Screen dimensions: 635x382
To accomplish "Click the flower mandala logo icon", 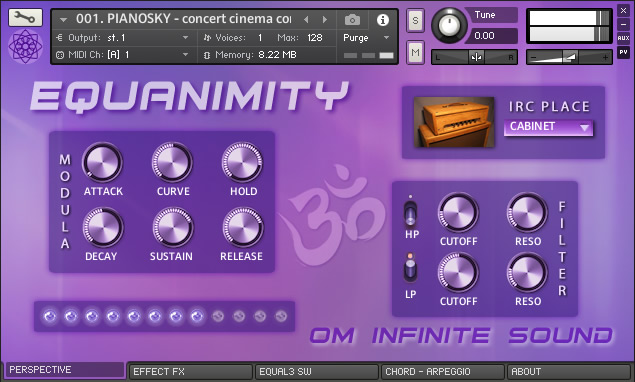I will coord(25,46).
